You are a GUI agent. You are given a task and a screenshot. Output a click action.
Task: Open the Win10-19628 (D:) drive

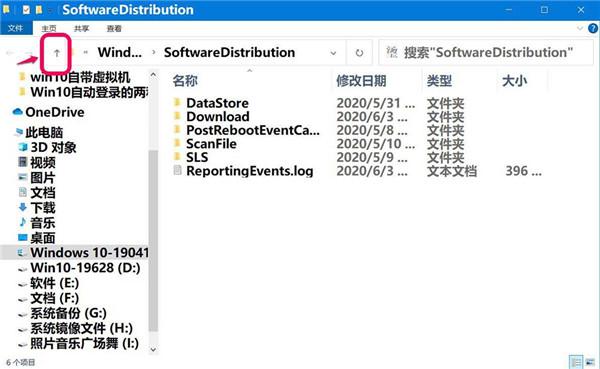point(85,268)
